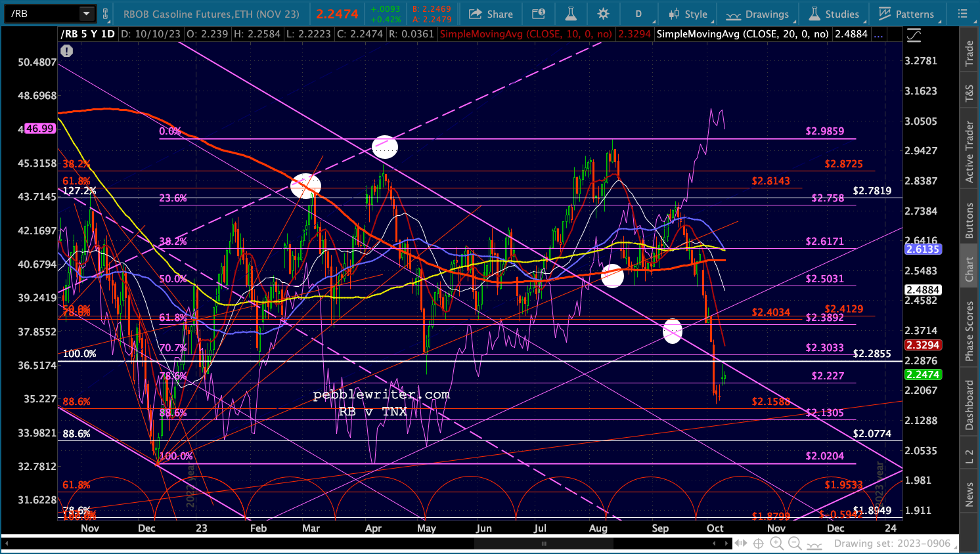This screenshot has width=980, height=554.
Task: Click the zoom in magnifier icon
Action: point(776,543)
